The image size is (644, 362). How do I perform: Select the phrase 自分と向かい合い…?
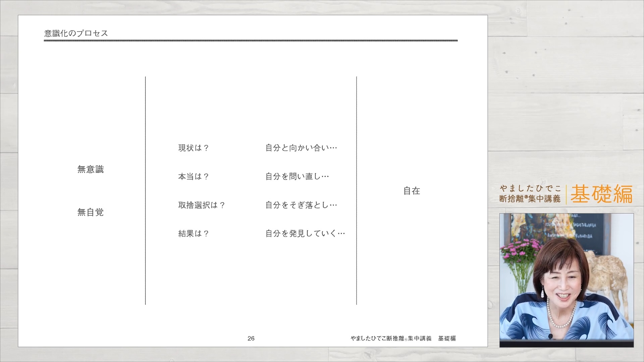(301, 147)
